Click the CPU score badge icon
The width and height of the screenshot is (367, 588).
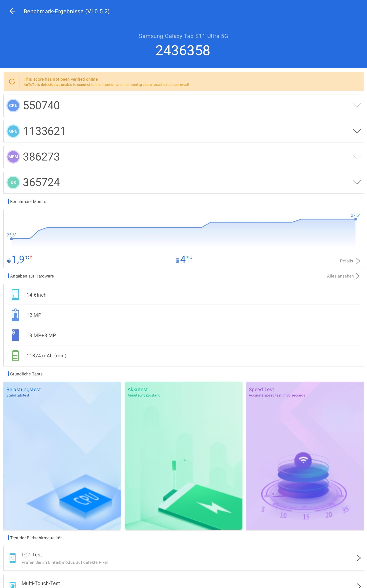point(13,106)
